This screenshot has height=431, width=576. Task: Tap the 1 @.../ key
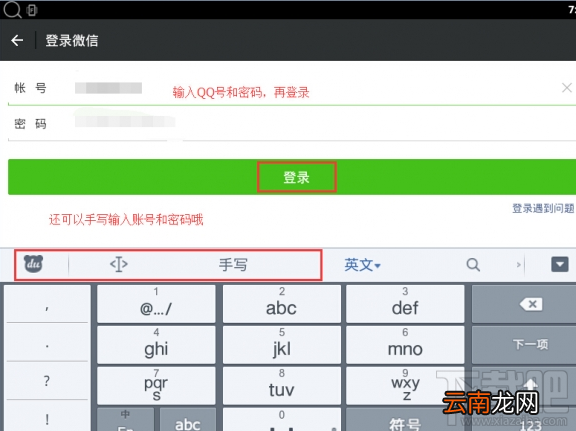point(156,304)
